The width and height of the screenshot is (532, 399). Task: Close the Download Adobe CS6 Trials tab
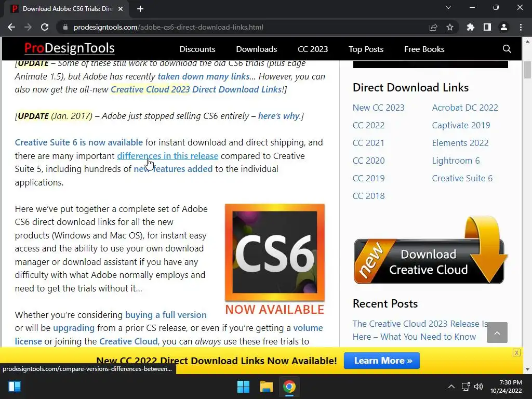pyautogui.click(x=121, y=9)
